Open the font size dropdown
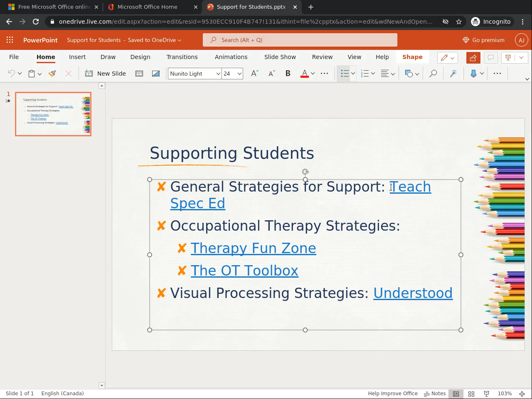Viewport: 532px width, 399px height. click(239, 74)
